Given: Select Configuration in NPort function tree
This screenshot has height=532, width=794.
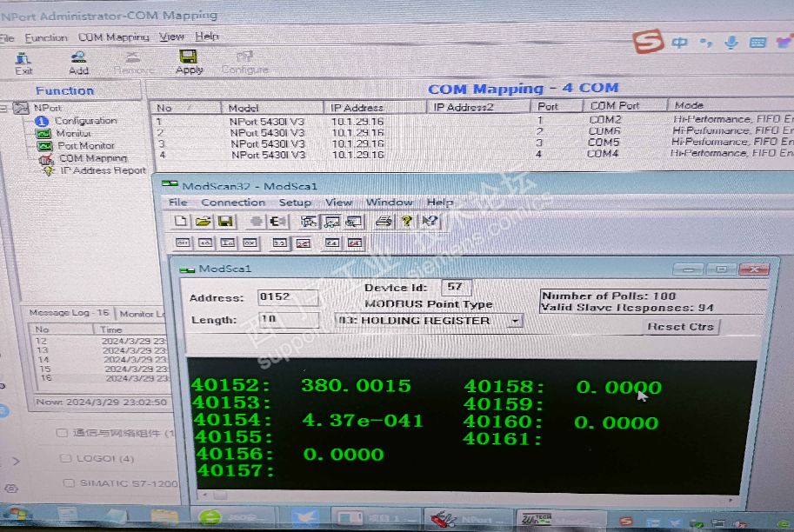Looking at the screenshot, I should [85, 121].
